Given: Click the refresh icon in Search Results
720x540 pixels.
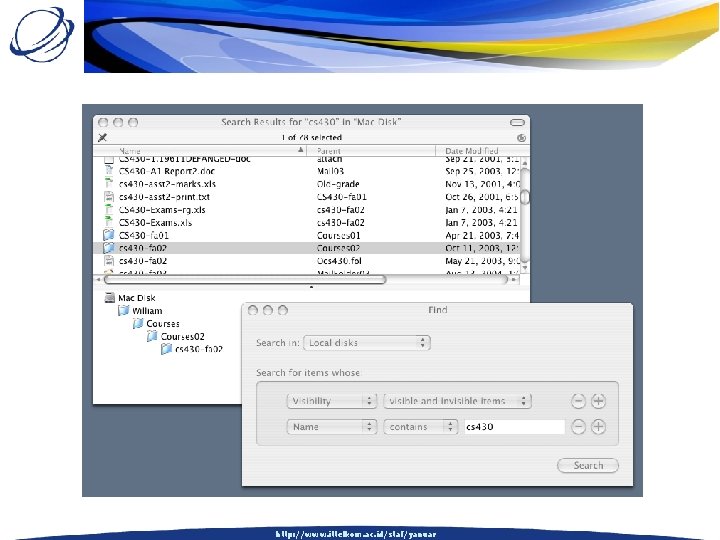Looking at the screenshot, I should tap(521, 138).
